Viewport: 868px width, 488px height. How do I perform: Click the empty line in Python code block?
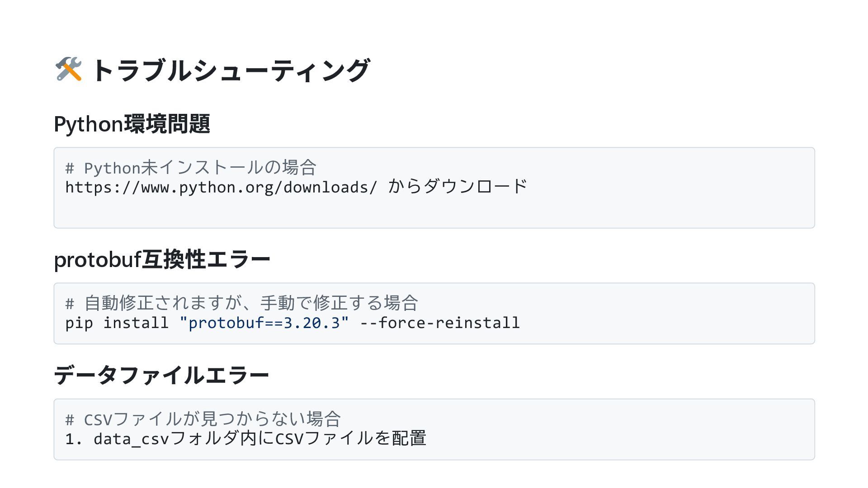coord(434,207)
